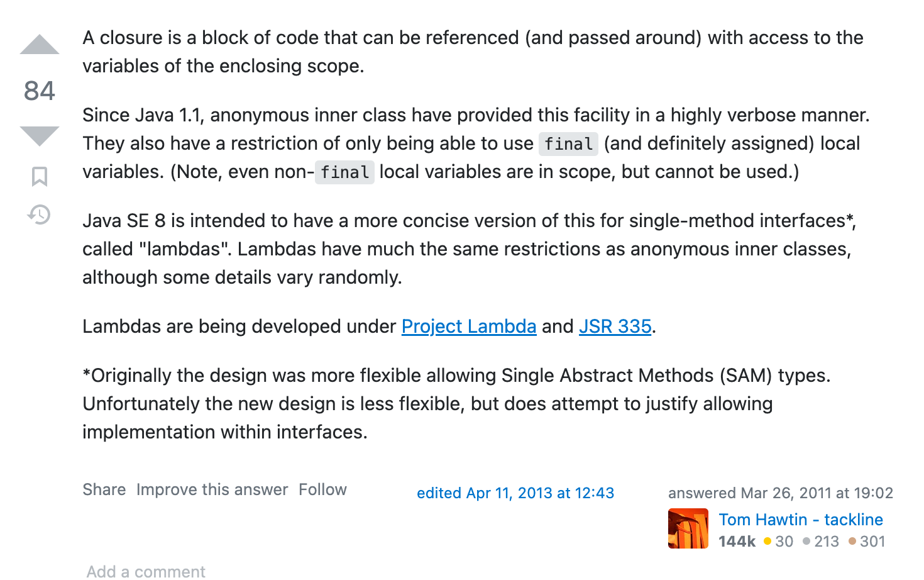This screenshot has height=580, width=924.
Task: Open Tom Hawtin - tackline's profile
Action: [801, 520]
